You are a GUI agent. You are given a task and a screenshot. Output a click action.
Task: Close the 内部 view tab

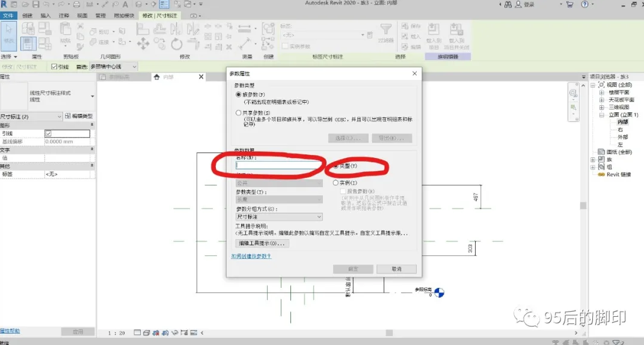pyautogui.click(x=201, y=77)
